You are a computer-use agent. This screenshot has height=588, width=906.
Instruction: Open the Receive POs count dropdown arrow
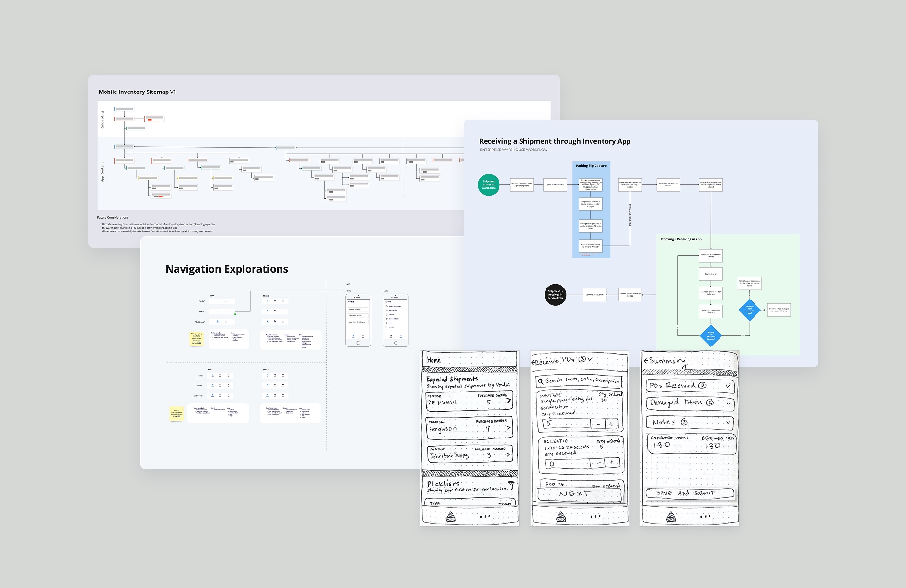click(x=589, y=359)
